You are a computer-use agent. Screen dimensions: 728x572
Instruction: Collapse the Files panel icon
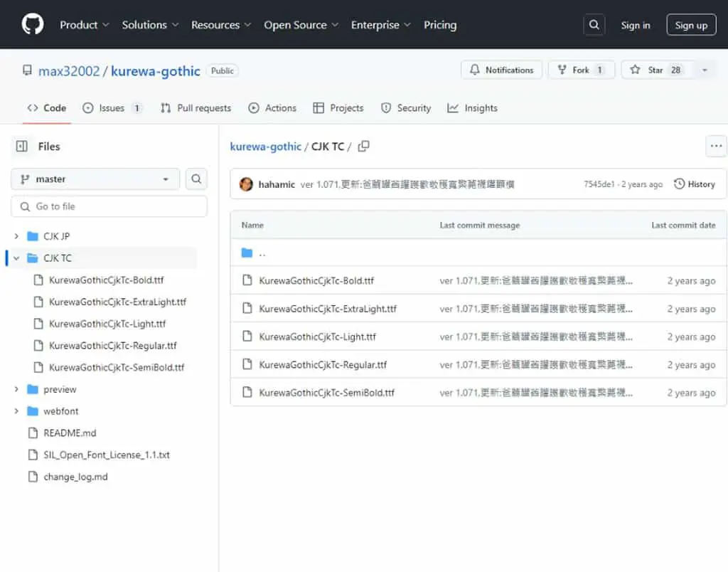point(22,147)
